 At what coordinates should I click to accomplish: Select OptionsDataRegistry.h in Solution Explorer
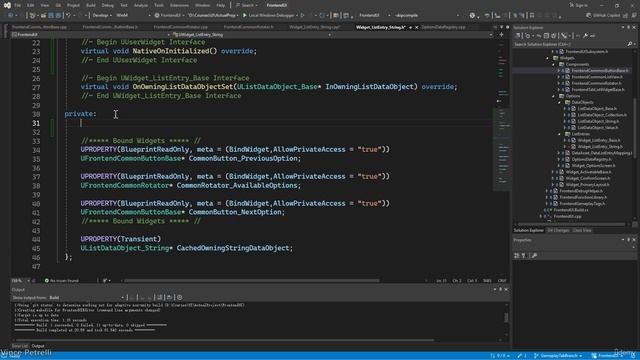click(x=591, y=159)
